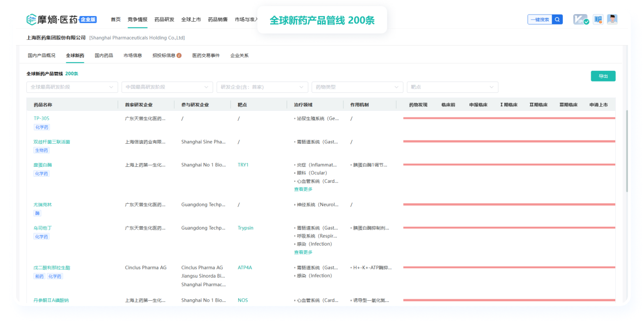Screen dimensions: 644x321
Task: Click the ATP4A target link
Action: (x=245, y=268)
